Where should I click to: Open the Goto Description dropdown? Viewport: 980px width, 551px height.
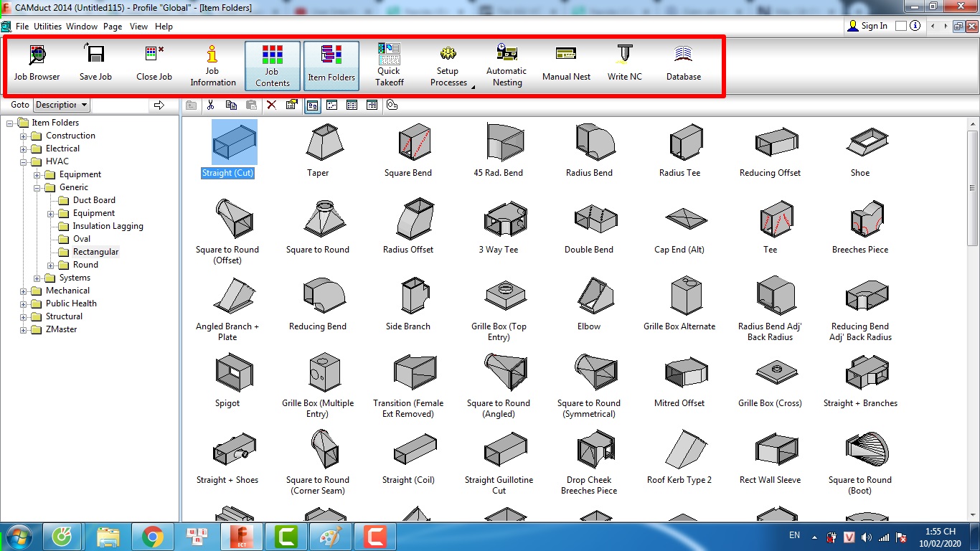click(x=62, y=105)
